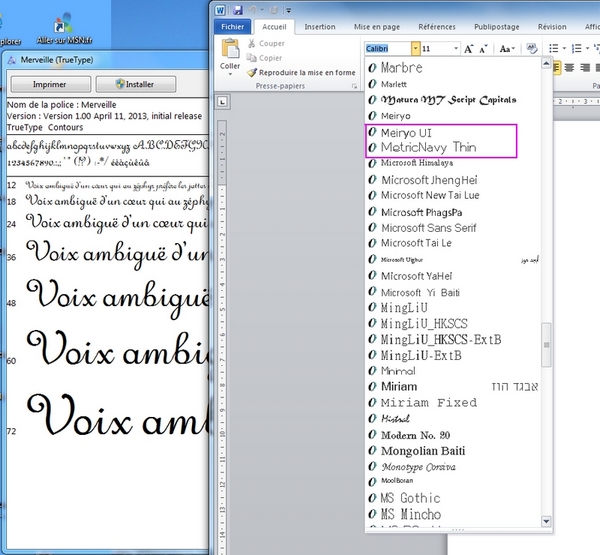This screenshot has height=555, width=600.
Task: Choose the MingLiU_HKSCS-ExtB font
Action: point(453,340)
